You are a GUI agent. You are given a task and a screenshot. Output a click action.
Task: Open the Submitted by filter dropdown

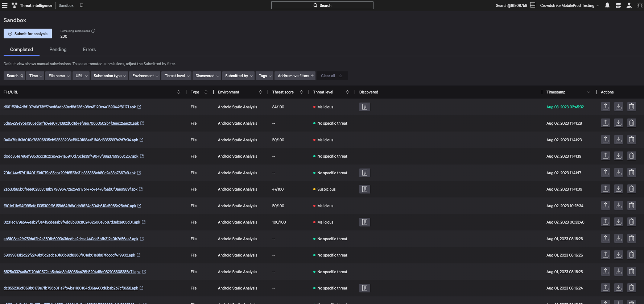coord(238,76)
